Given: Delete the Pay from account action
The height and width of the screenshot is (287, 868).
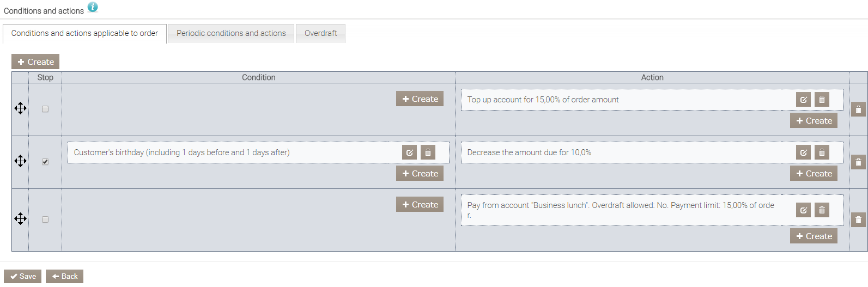Looking at the screenshot, I should [x=822, y=210].
